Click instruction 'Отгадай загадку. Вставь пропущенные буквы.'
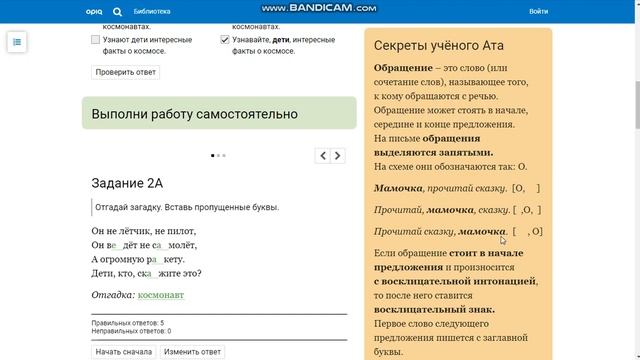640x360 pixels. (x=187, y=207)
